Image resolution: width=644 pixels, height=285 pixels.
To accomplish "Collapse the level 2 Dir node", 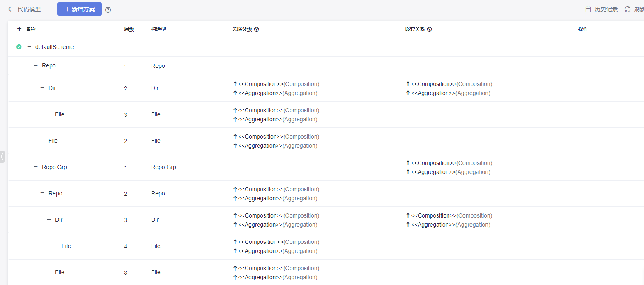I will [42, 88].
